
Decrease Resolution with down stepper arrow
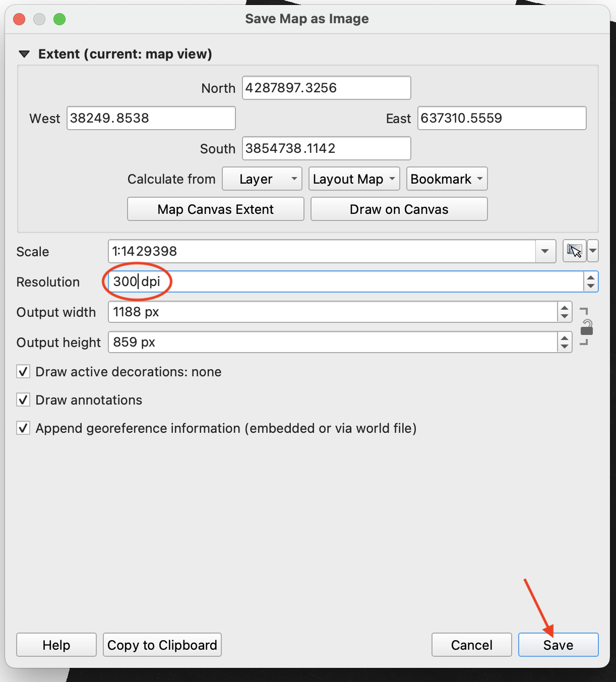pyautogui.click(x=591, y=287)
